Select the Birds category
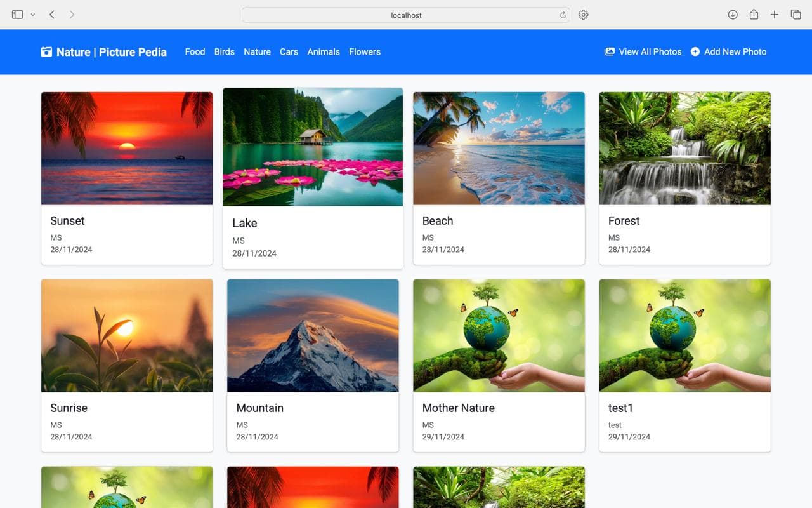The height and width of the screenshot is (508, 812). point(225,52)
